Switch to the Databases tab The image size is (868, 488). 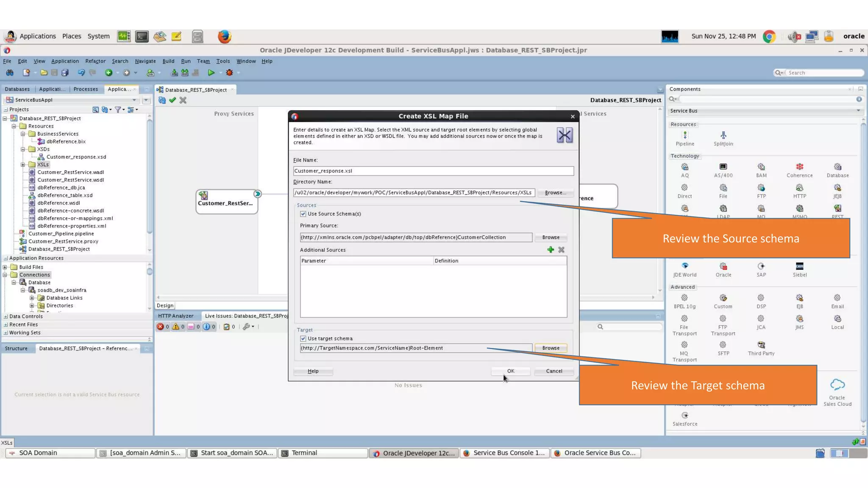click(x=17, y=89)
